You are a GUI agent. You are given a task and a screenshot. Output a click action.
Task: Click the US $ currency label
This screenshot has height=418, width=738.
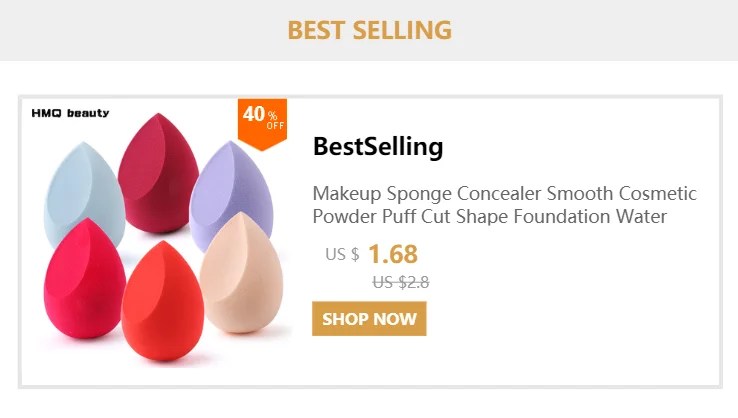tap(342, 255)
